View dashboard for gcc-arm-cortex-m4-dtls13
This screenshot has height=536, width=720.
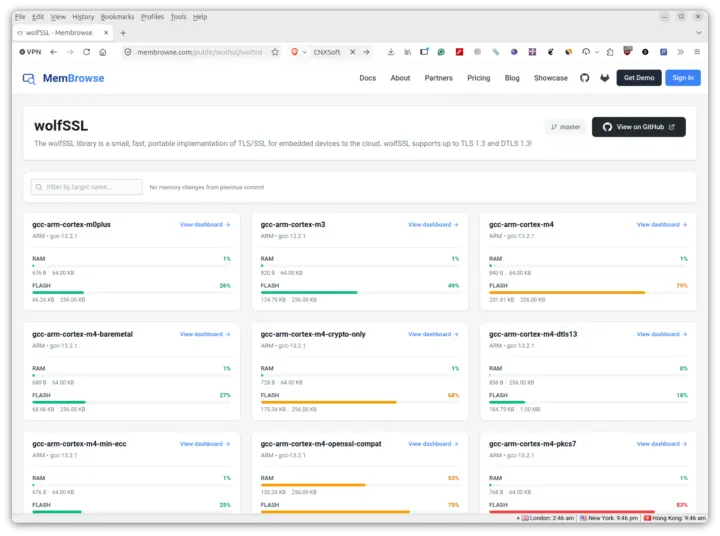pyautogui.click(x=662, y=334)
